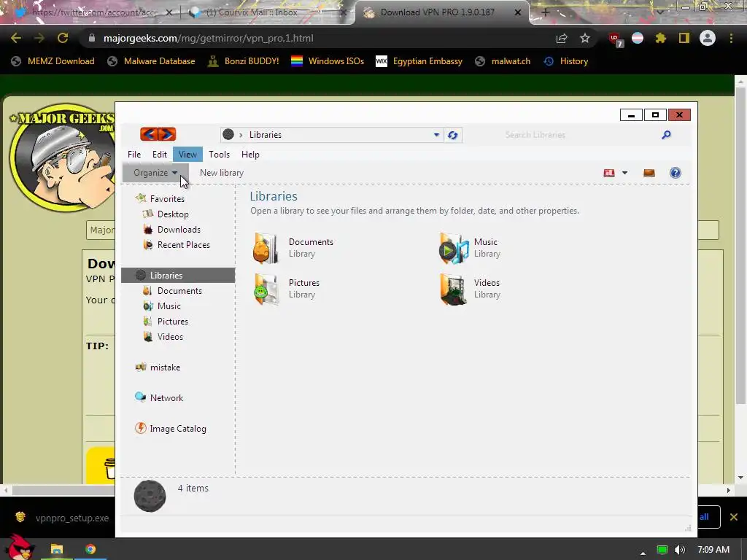The height and width of the screenshot is (560, 747).
Task: Click the Explorer forward arrow button
Action: [x=167, y=134]
